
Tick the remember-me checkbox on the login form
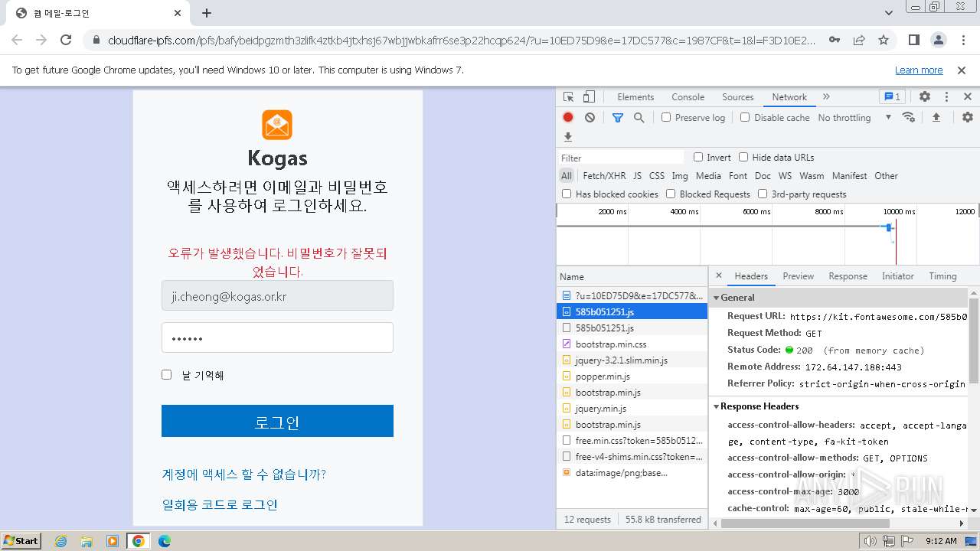[x=166, y=374]
